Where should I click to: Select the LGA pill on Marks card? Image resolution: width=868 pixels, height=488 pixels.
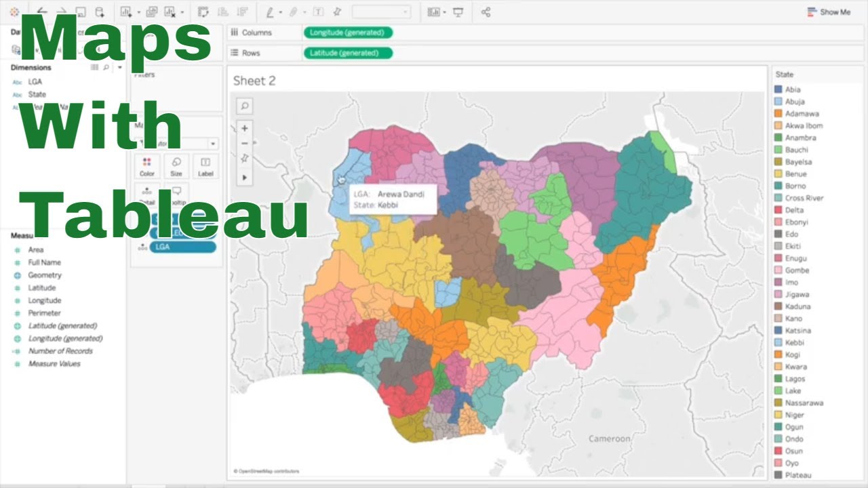183,247
